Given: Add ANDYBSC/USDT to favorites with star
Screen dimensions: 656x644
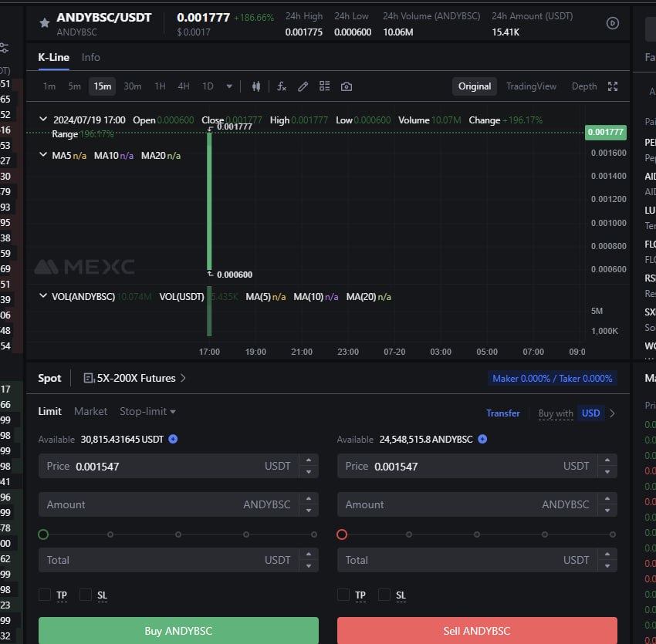Looking at the screenshot, I should tap(45, 22).
